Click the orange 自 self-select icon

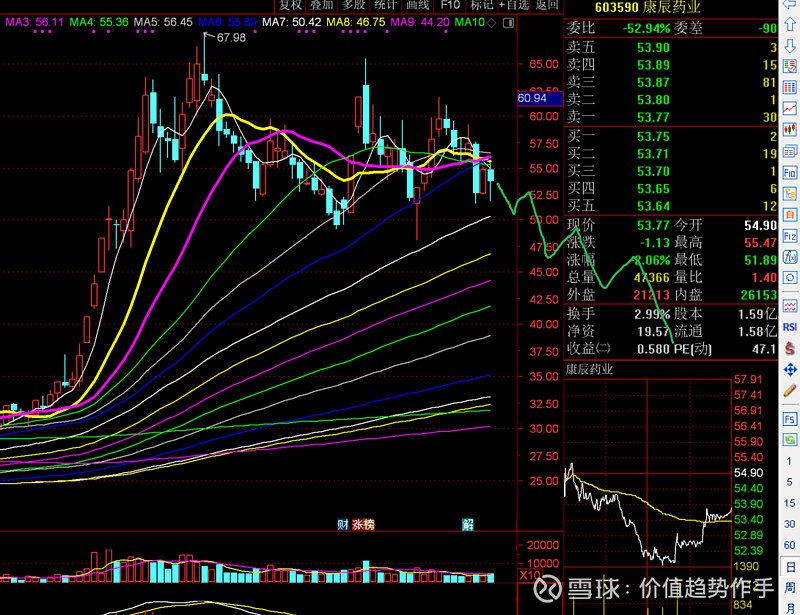(790, 215)
